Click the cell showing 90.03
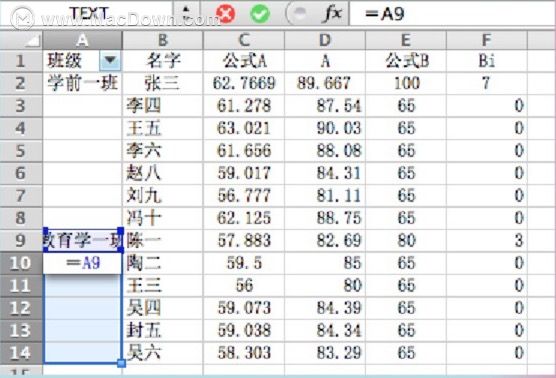This screenshot has width=556, height=378. (x=325, y=128)
